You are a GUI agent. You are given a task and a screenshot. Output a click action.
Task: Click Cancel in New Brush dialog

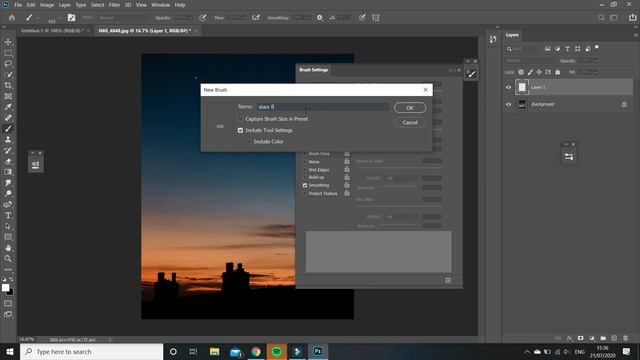pos(410,122)
